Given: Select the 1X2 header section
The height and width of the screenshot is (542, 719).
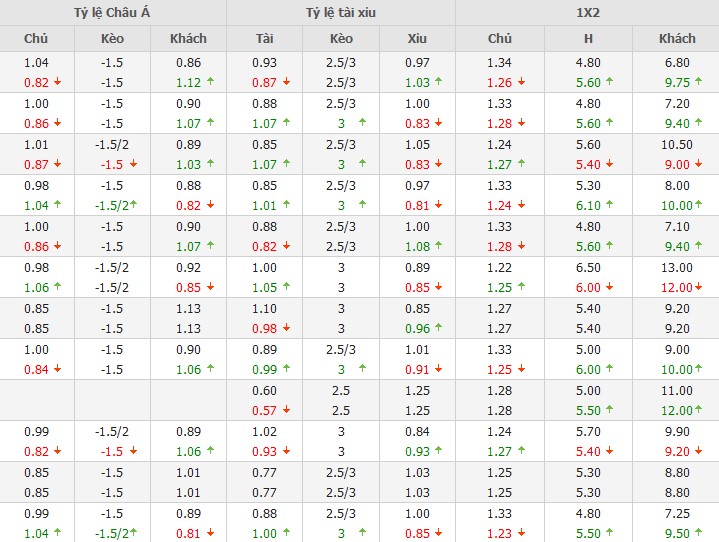Looking at the screenshot, I should [x=587, y=12].
